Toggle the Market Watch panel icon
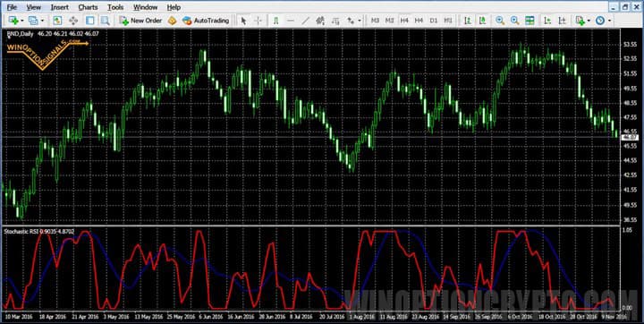 pyautogui.click(x=57, y=21)
